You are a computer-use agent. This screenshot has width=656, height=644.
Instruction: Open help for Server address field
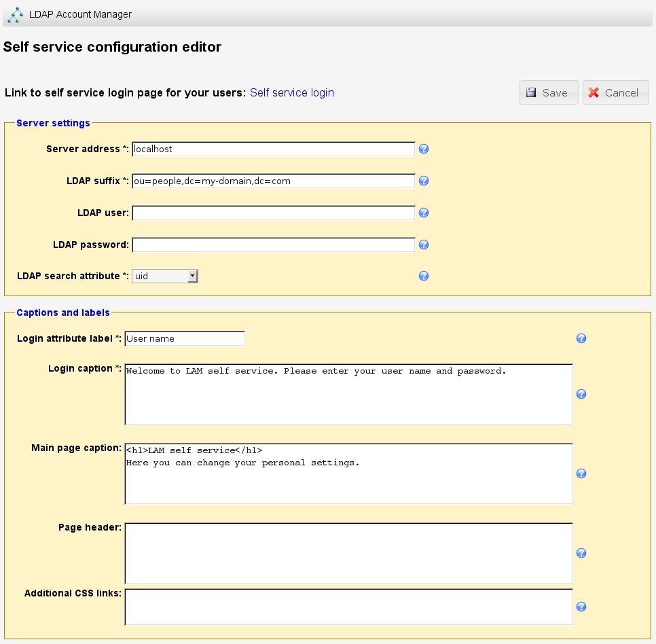click(x=424, y=149)
